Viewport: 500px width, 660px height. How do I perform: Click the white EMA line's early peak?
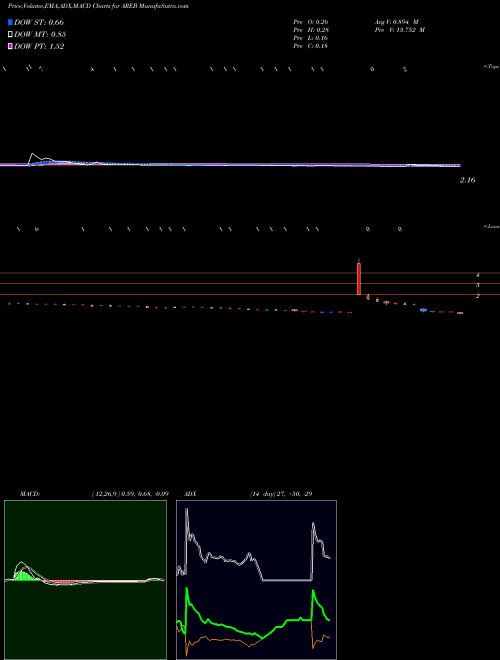[33, 154]
